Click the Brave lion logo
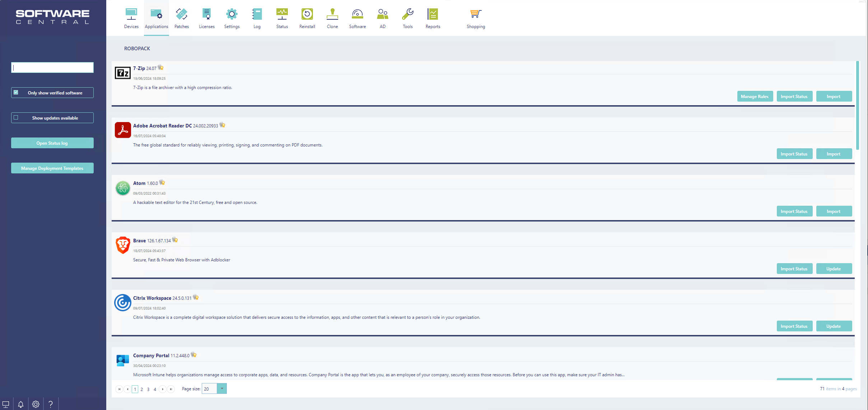The height and width of the screenshot is (410, 868). coord(123,245)
